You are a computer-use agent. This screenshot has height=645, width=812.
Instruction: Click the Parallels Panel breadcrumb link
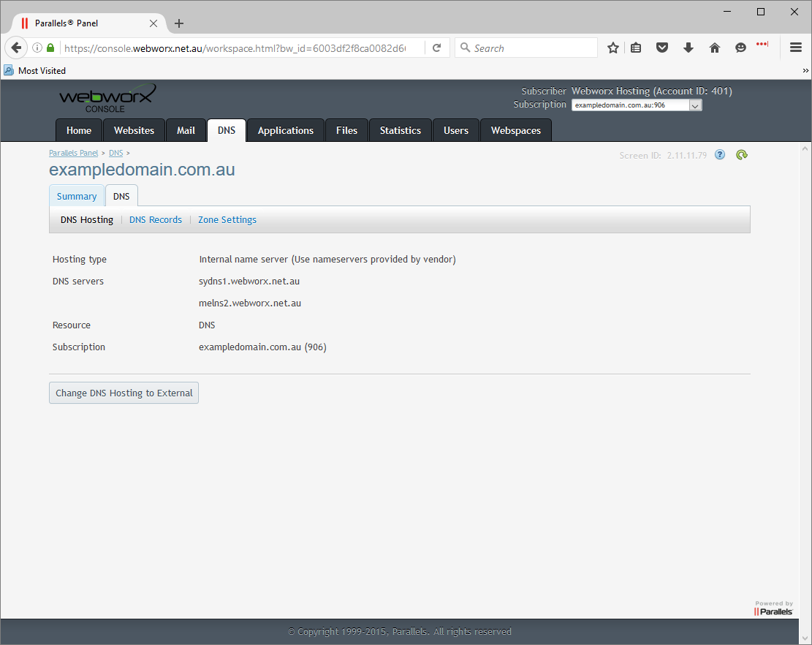pos(73,154)
